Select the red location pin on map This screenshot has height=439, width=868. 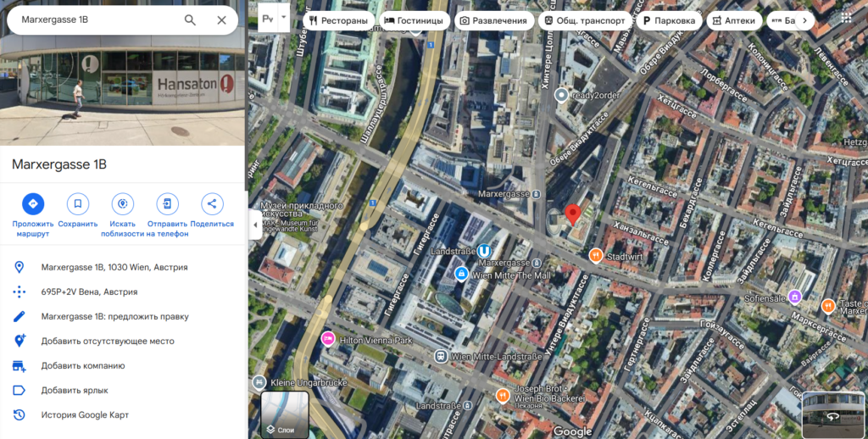(x=572, y=214)
